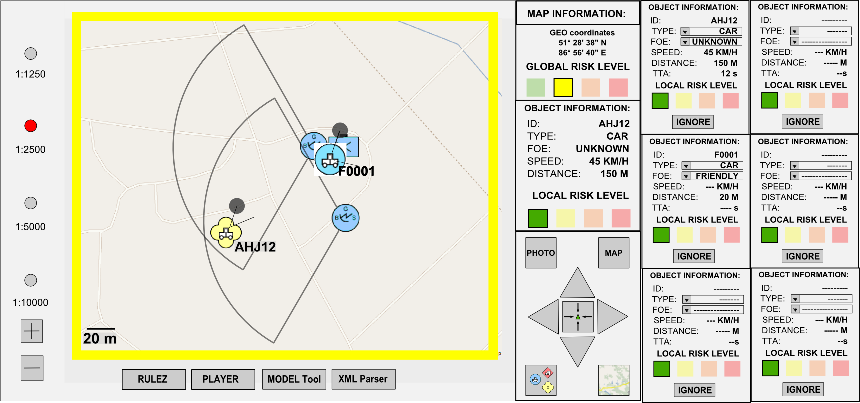
Task: Select the blue F0001 car icon on map
Action: (329, 161)
